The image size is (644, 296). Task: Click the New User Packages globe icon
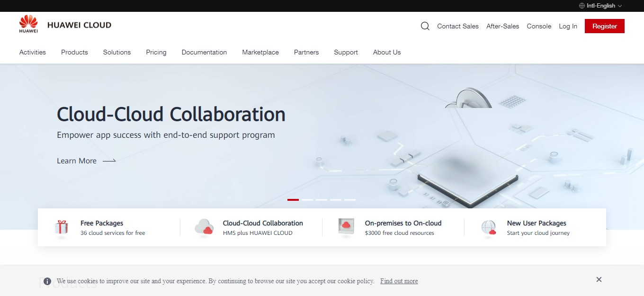click(488, 227)
